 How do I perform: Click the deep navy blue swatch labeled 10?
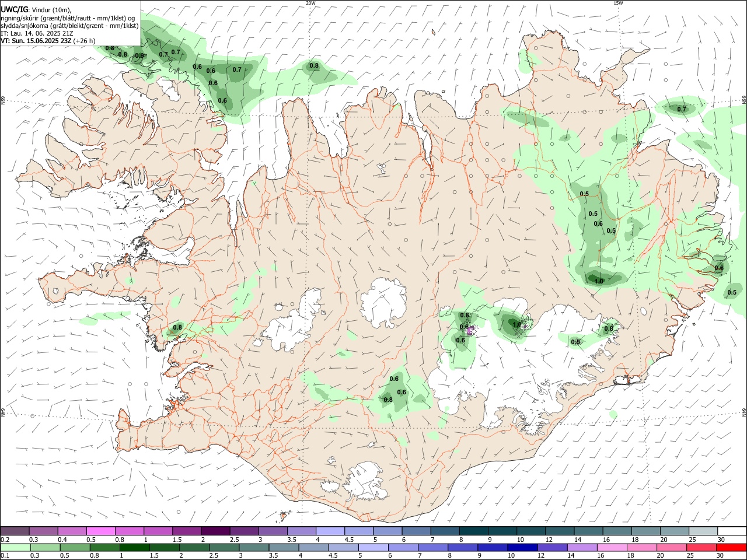point(522,547)
